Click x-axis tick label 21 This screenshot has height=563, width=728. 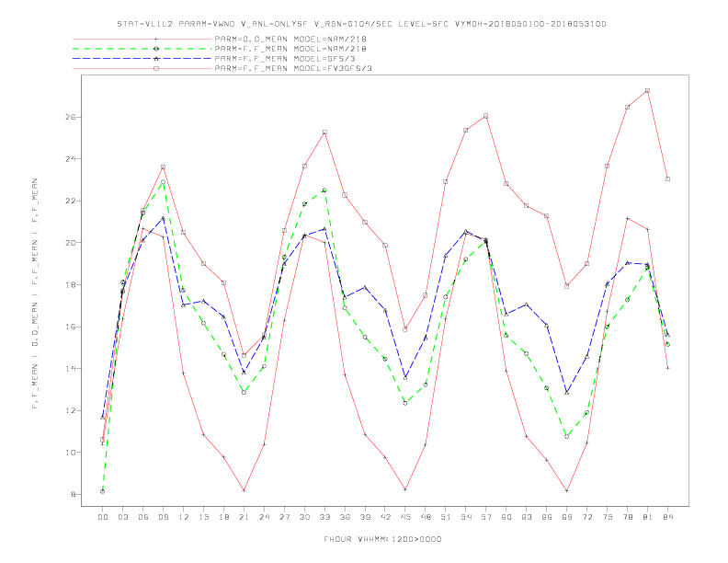244,517
